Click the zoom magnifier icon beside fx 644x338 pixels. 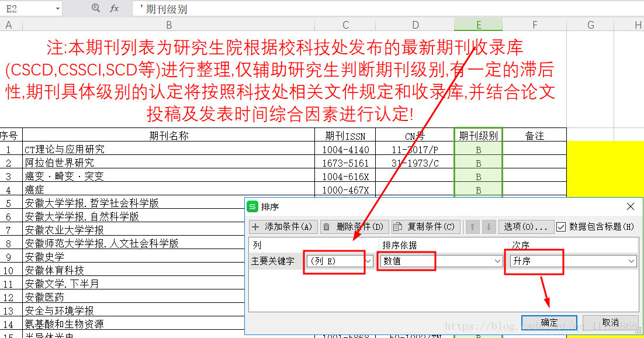(x=96, y=8)
